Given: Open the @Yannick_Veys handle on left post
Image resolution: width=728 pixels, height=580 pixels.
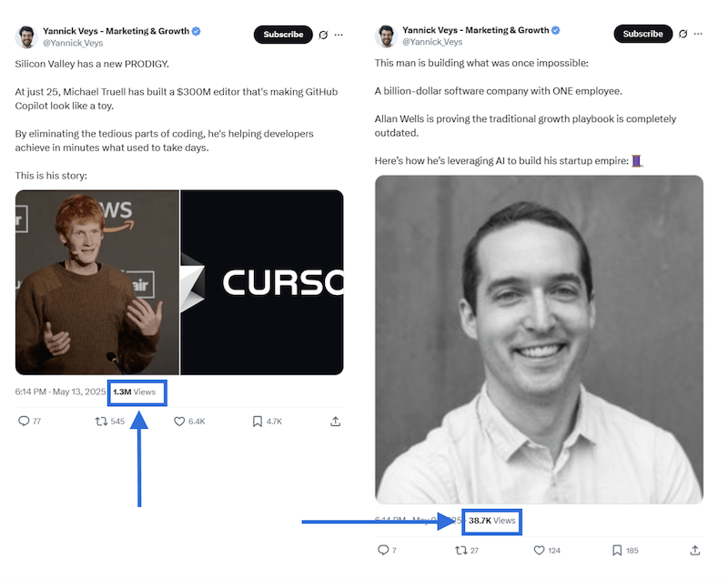Looking at the screenshot, I should (x=74, y=43).
